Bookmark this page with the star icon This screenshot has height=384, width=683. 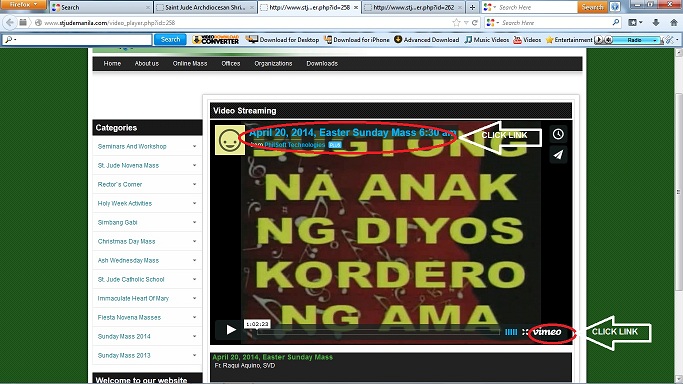tap(456, 23)
